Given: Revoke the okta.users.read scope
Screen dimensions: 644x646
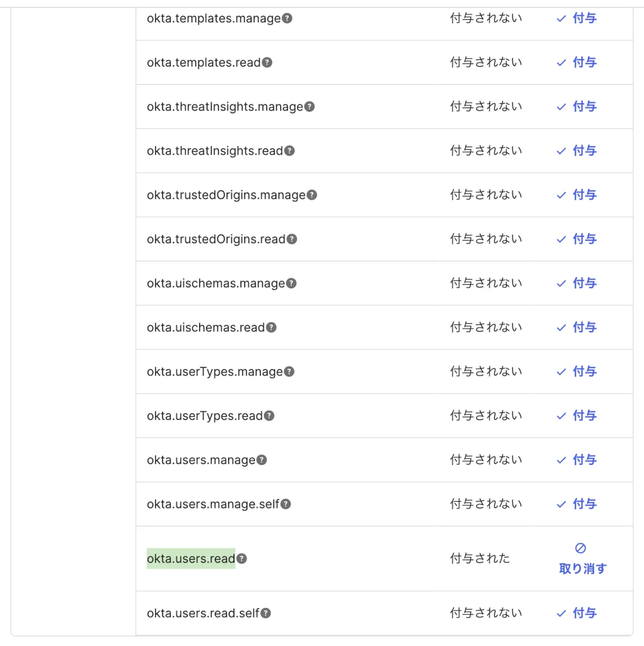Looking at the screenshot, I should 582,568.
